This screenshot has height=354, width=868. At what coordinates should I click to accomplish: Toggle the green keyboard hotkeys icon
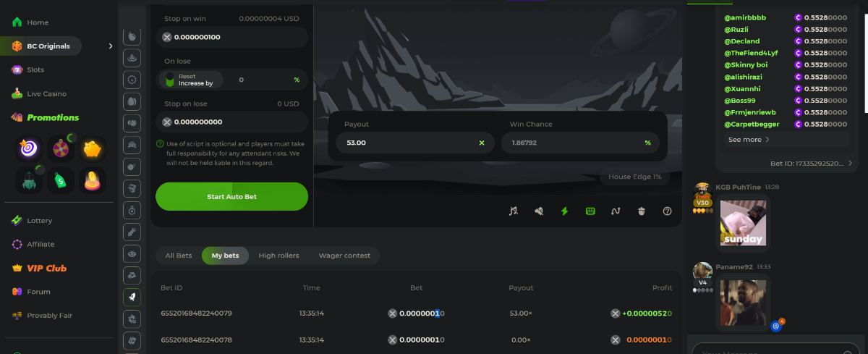(590, 211)
